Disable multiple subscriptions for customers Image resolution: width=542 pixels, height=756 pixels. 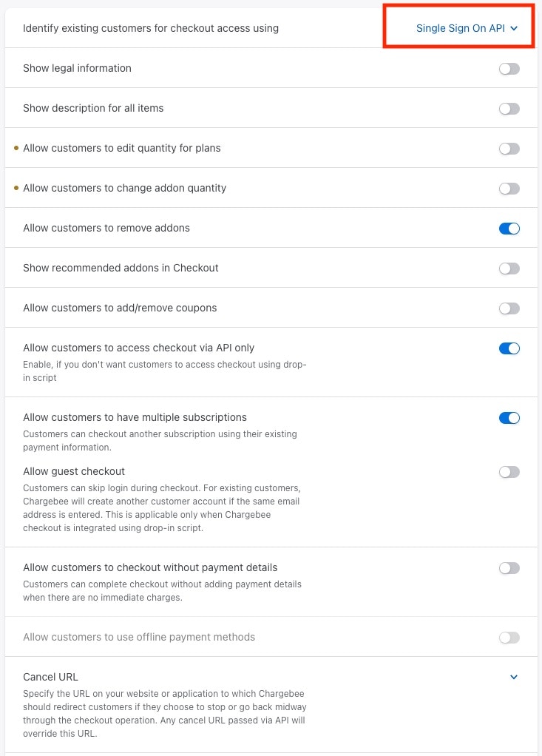tap(509, 417)
